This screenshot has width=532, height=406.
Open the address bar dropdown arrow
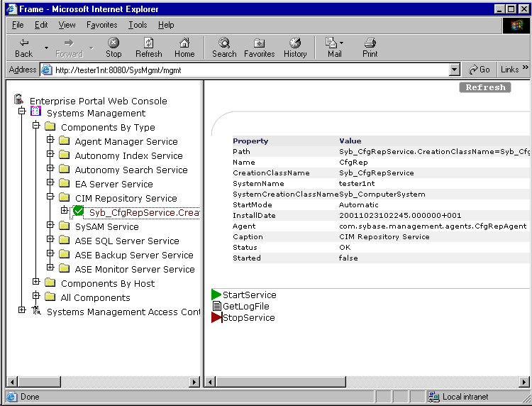[x=454, y=70]
